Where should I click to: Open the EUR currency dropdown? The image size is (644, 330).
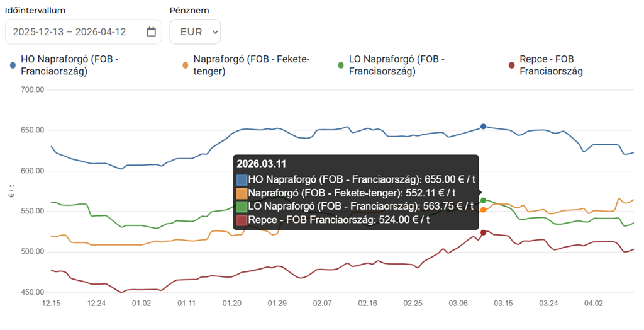pyautogui.click(x=195, y=32)
